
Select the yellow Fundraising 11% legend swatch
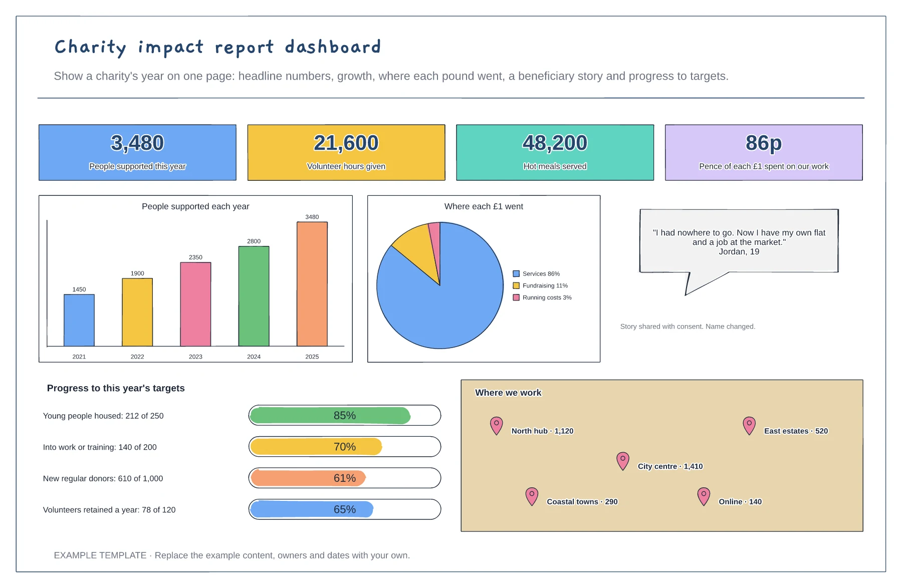point(516,285)
